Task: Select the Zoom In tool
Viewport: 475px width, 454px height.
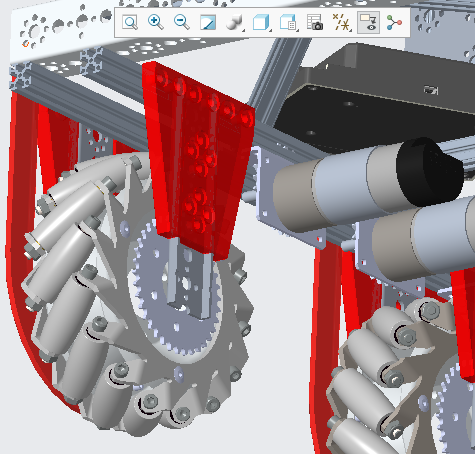Action: (156, 22)
